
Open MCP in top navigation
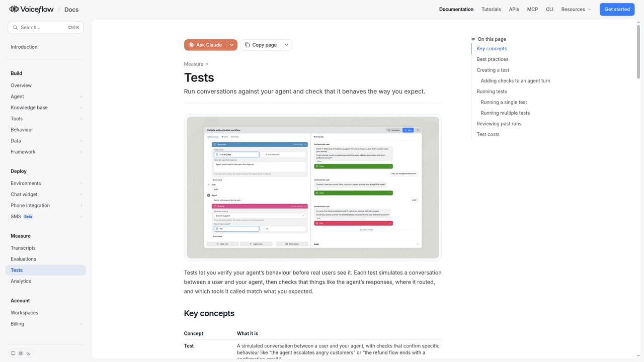(x=532, y=9)
